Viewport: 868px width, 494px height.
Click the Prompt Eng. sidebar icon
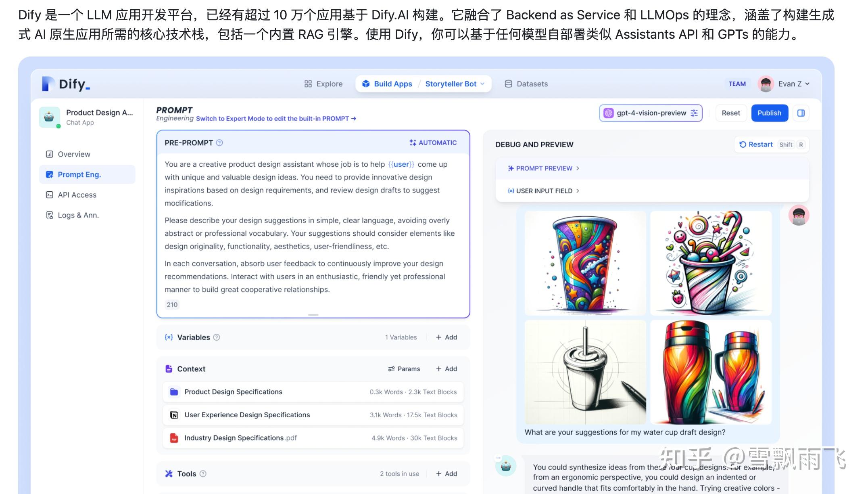tap(49, 174)
